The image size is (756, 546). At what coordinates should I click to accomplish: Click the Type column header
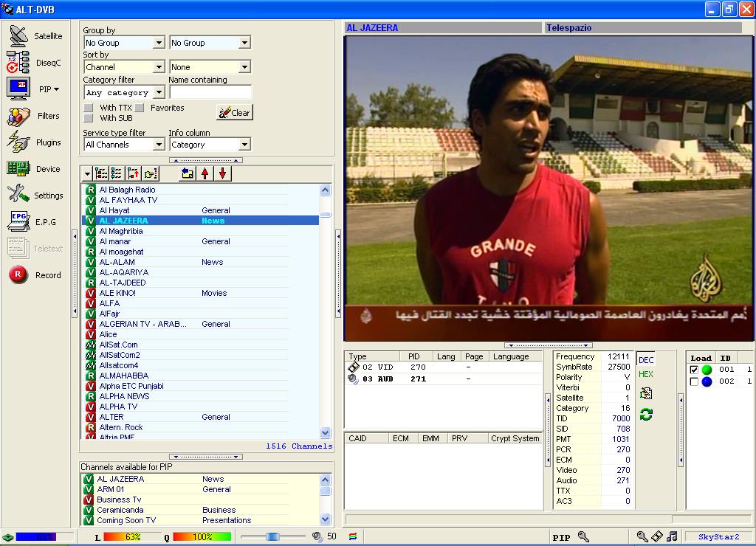tap(374, 356)
